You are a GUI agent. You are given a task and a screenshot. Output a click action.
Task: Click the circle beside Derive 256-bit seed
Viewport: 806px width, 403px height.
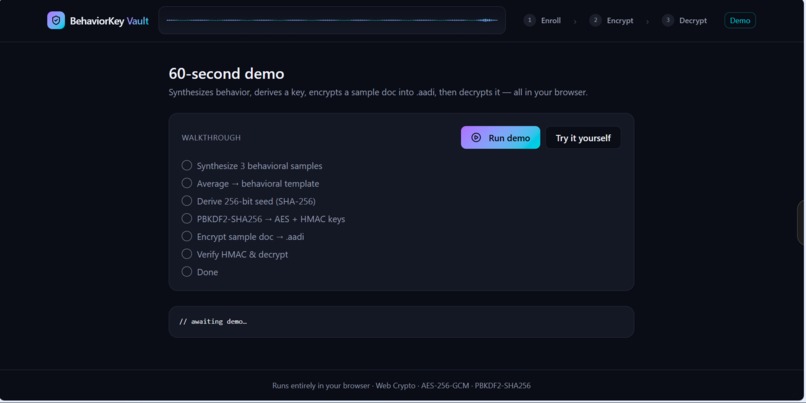[x=187, y=201]
